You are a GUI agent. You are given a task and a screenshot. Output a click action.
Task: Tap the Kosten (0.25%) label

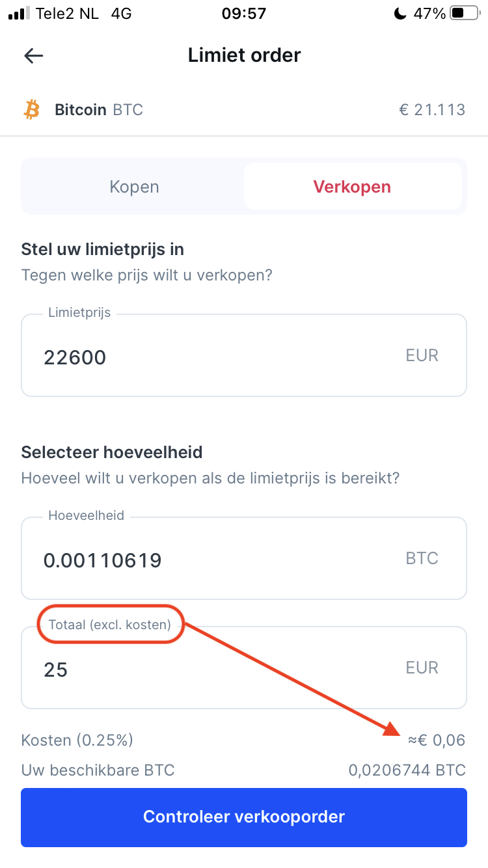(x=77, y=740)
